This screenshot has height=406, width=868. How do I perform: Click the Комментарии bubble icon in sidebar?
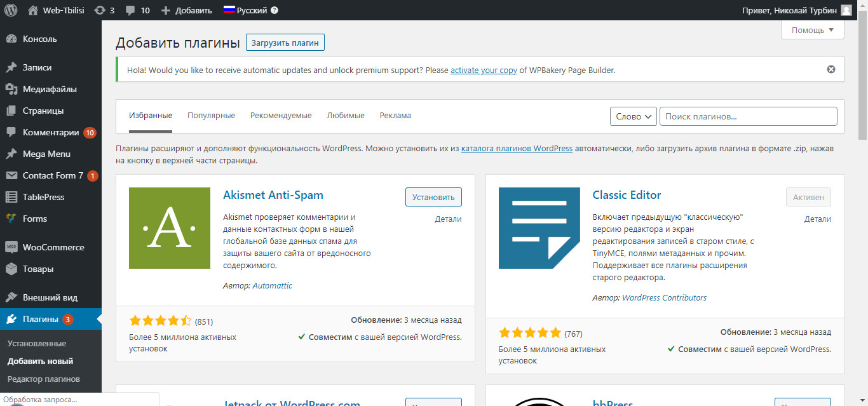(x=11, y=133)
